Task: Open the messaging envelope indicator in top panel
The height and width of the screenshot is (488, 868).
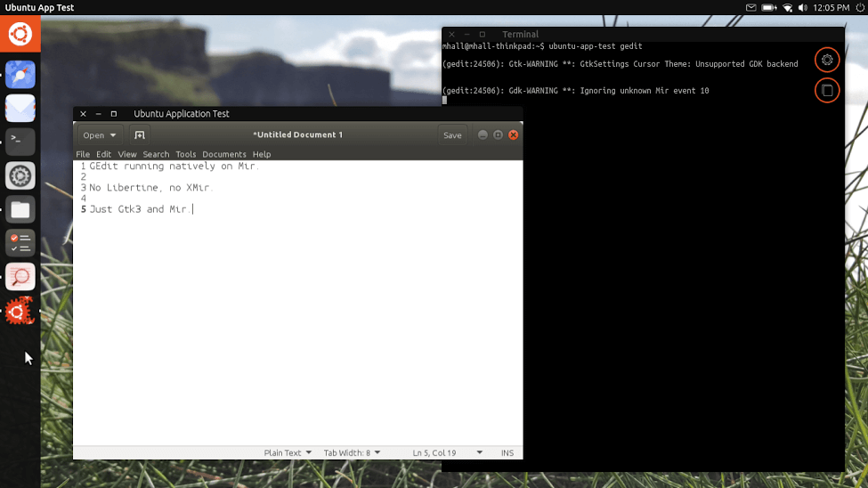Action: point(750,8)
